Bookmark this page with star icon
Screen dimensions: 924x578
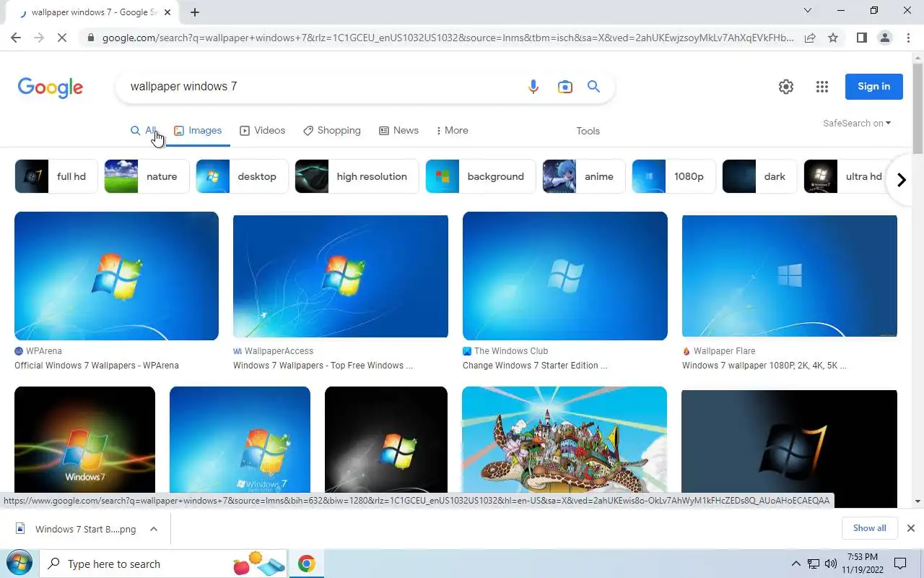[x=833, y=38]
